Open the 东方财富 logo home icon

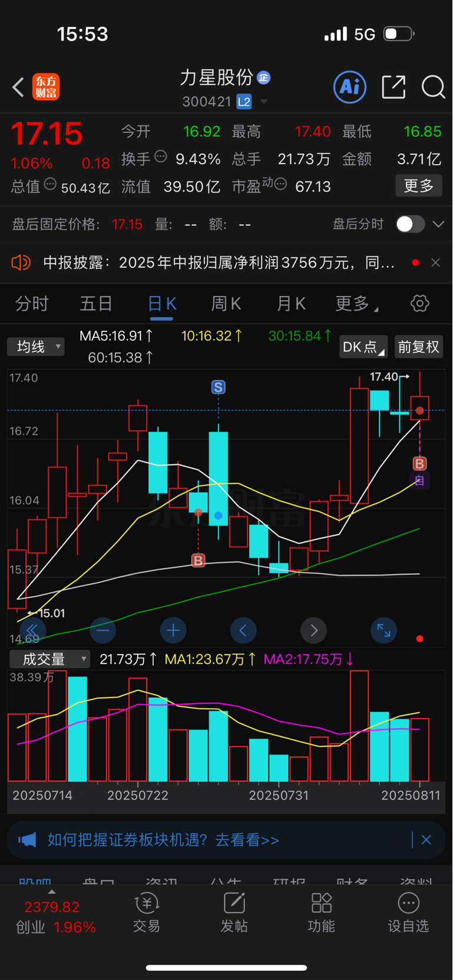click(46, 87)
